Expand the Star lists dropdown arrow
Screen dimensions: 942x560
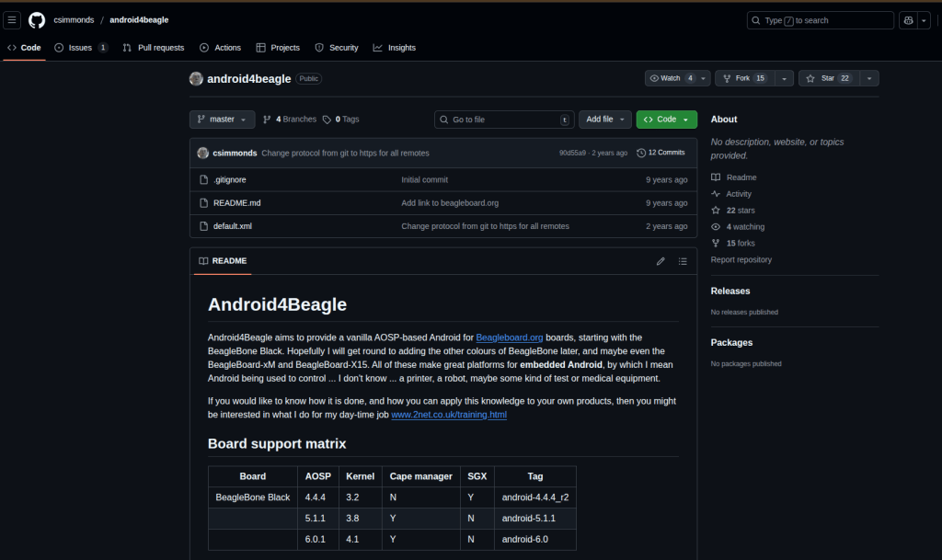click(869, 78)
